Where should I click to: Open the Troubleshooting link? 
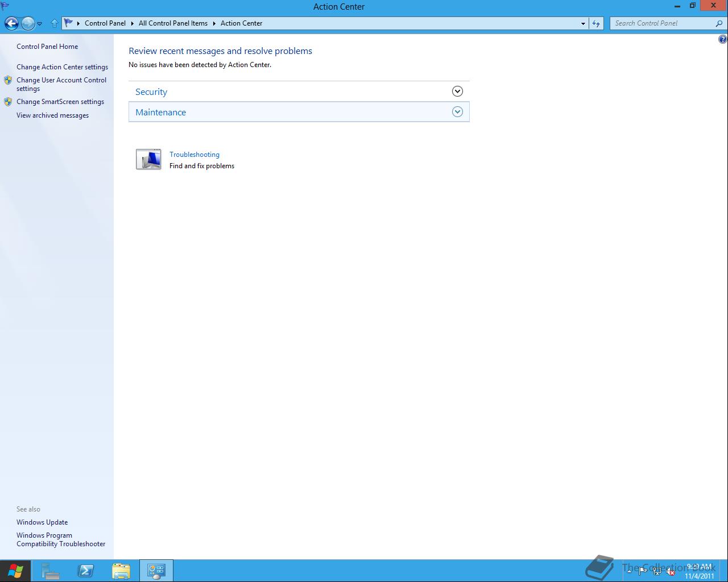tap(195, 155)
